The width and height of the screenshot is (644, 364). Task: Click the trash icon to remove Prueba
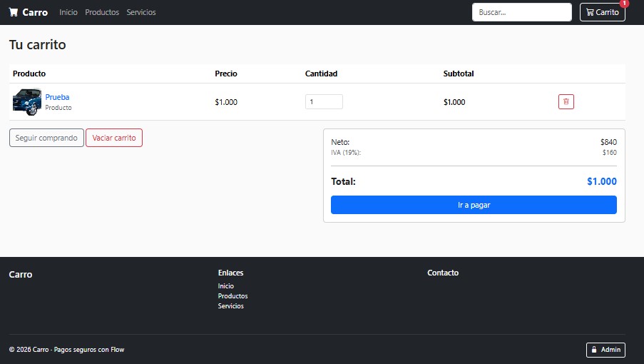[x=566, y=102]
